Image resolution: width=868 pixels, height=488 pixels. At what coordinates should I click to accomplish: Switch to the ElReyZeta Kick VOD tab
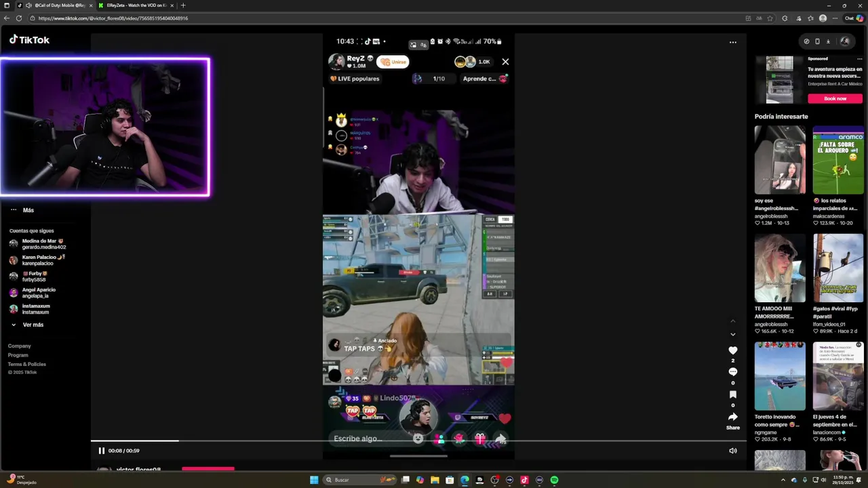[136, 5]
